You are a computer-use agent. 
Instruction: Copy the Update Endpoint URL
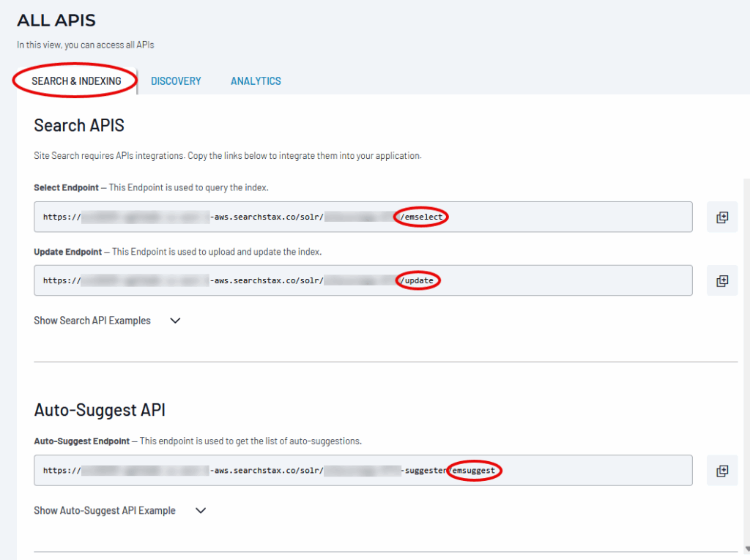click(x=721, y=280)
